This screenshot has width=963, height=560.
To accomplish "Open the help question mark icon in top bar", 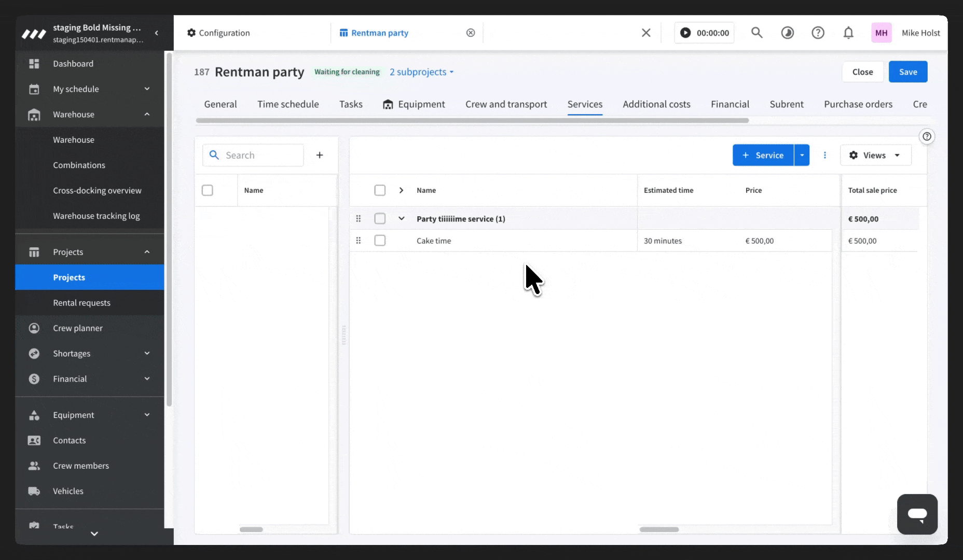I will click(x=818, y=33).
